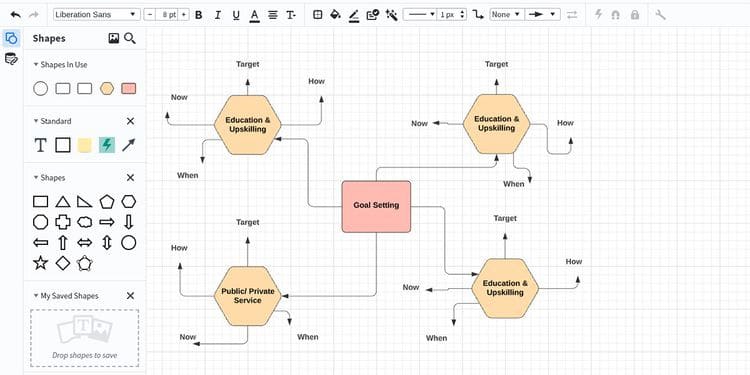The width and height of the screenshot is (750, 375).
Task: Open the line style dropdown
Action: click(419, 15)
